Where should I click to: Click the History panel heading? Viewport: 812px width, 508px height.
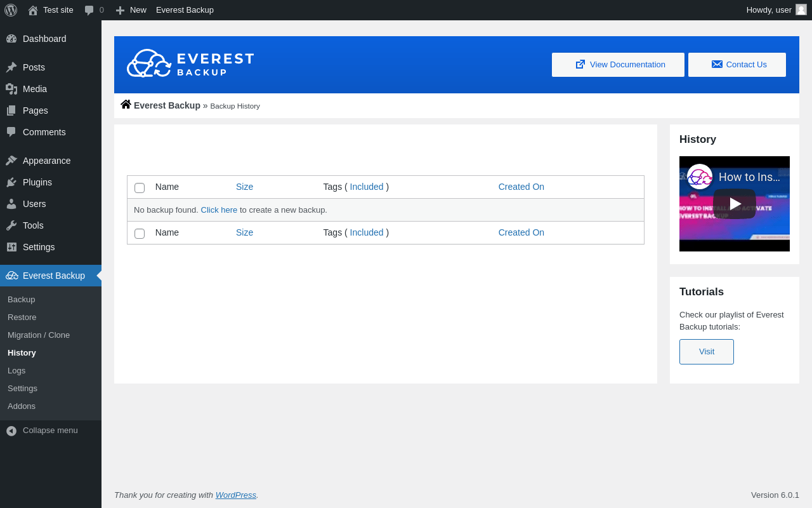[698, 140]
